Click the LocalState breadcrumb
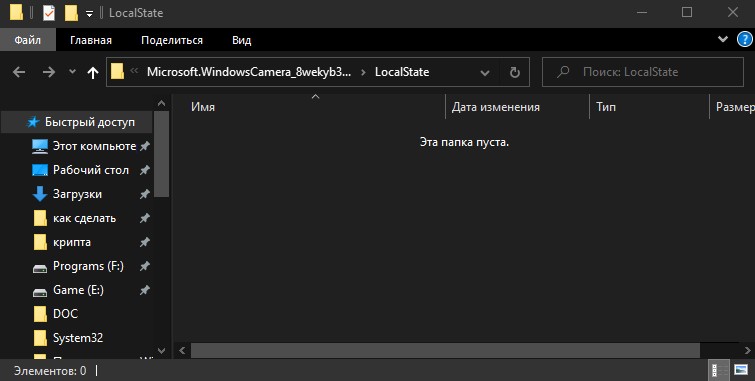 pyautogui.click(x=402, y=72)
